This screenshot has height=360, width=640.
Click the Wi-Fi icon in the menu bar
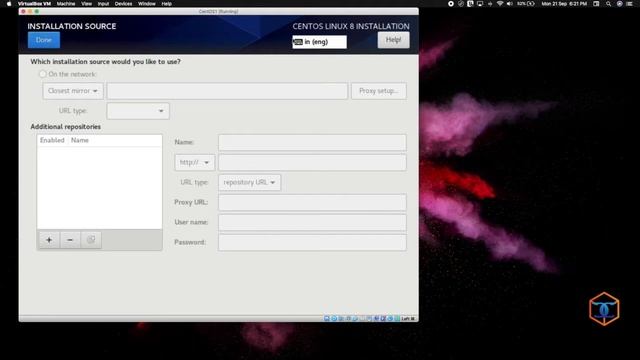point(500,4)
